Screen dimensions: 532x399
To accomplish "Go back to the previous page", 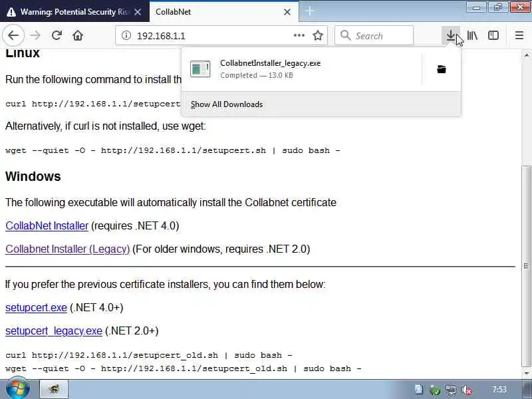I will coord(13,35).
